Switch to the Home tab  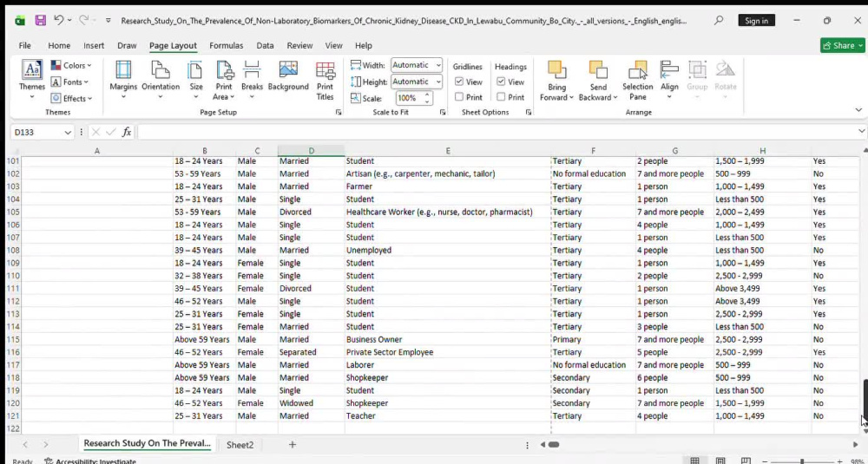click(59, 45)
